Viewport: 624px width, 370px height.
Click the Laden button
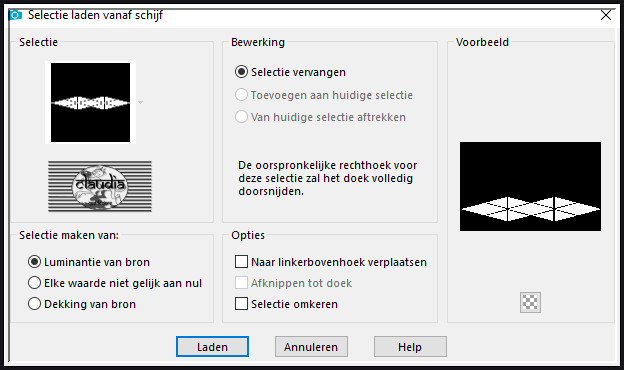(213, 347)
